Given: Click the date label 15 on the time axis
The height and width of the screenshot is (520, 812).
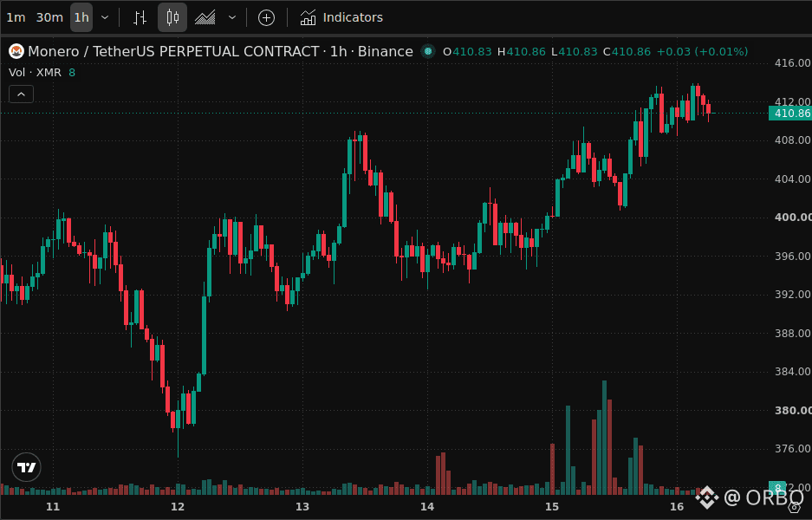Looking at the screenshot, I should [552, 506].
